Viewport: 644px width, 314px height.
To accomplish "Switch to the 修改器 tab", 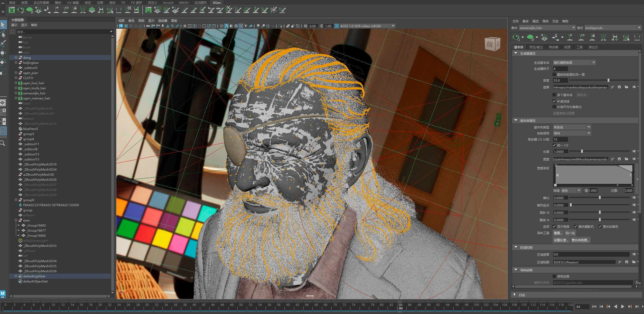I will click(553, 47).
